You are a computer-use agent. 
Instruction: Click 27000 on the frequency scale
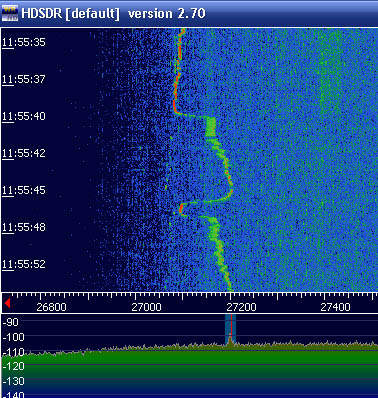(x=146, y=307)
